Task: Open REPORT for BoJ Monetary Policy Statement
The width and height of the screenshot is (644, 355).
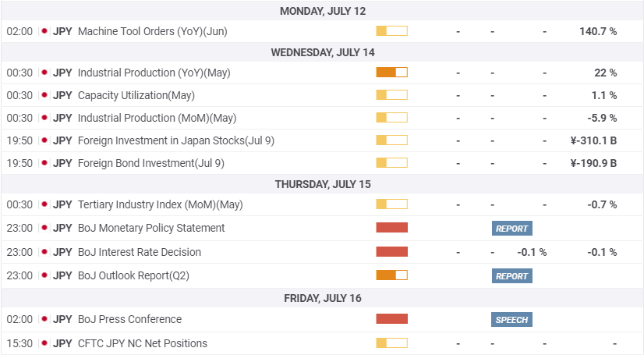Action: tap(511, 229)
